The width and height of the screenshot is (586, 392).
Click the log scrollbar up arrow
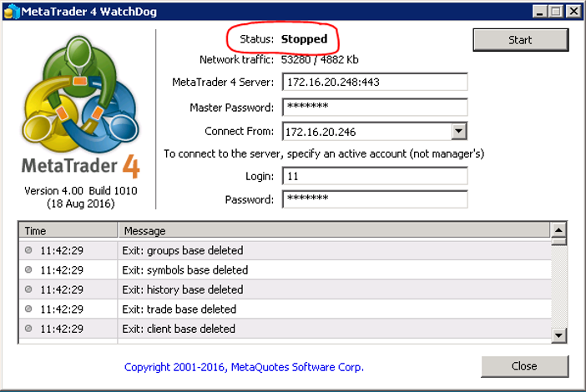pyautogui.click(x=558, y=230)
